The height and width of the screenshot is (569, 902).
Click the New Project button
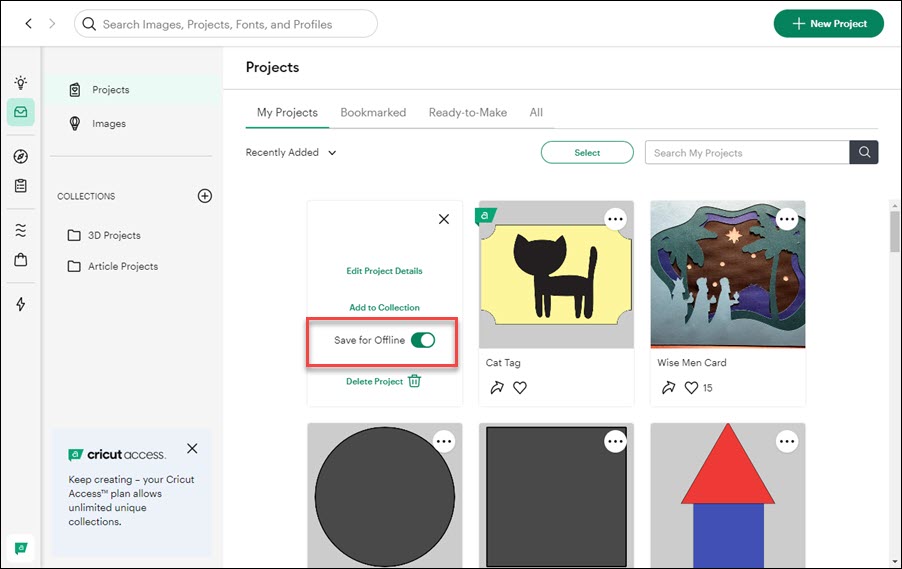(828, 24)
